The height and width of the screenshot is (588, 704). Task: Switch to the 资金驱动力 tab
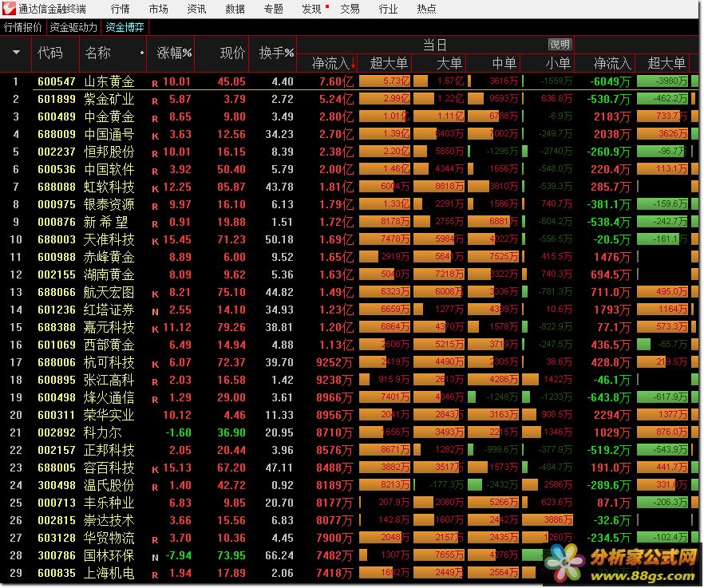pos(73,27)
